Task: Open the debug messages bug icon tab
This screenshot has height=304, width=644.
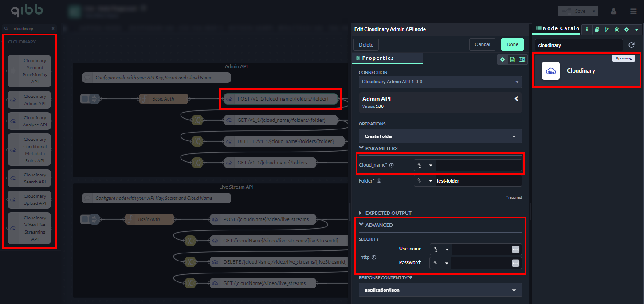Action: coord(617,30)
